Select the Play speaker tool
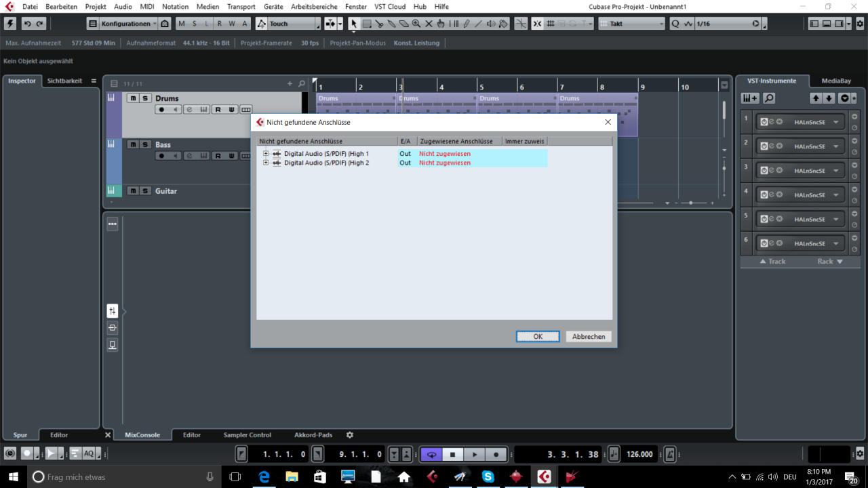The width and height of the screenshot is (868, 488). coord(490,24)
